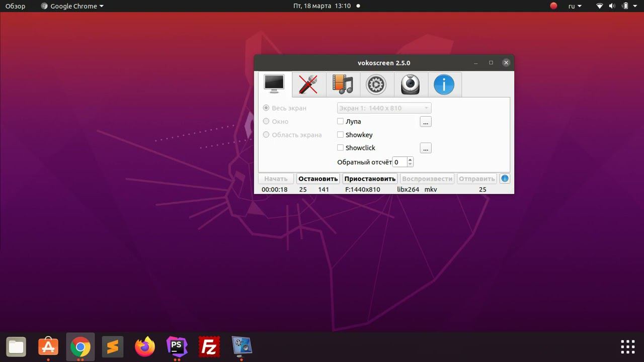Click the libx264 codec label

(408, 190)
